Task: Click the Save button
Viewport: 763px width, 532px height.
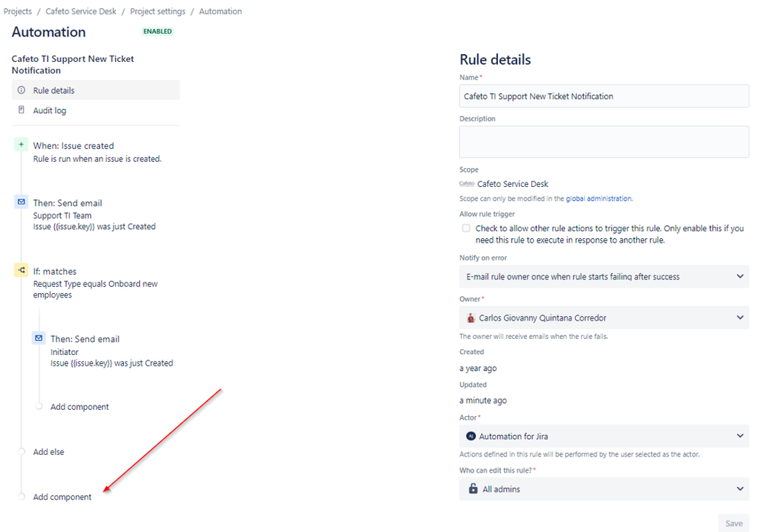Action: [x=733, y=523]
